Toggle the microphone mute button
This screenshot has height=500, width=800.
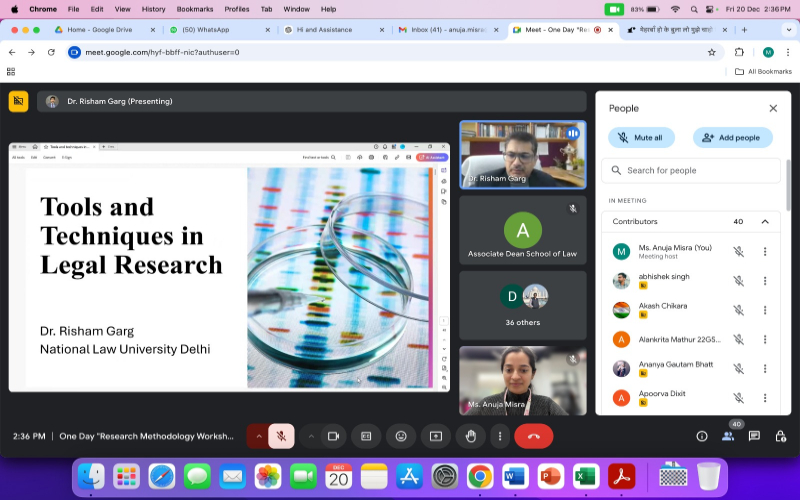tap(282, 436)
